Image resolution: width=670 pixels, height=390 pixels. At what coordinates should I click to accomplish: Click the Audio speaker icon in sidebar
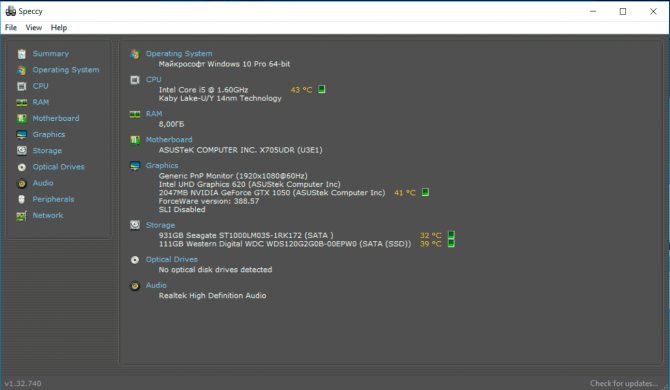click(22, 183)
